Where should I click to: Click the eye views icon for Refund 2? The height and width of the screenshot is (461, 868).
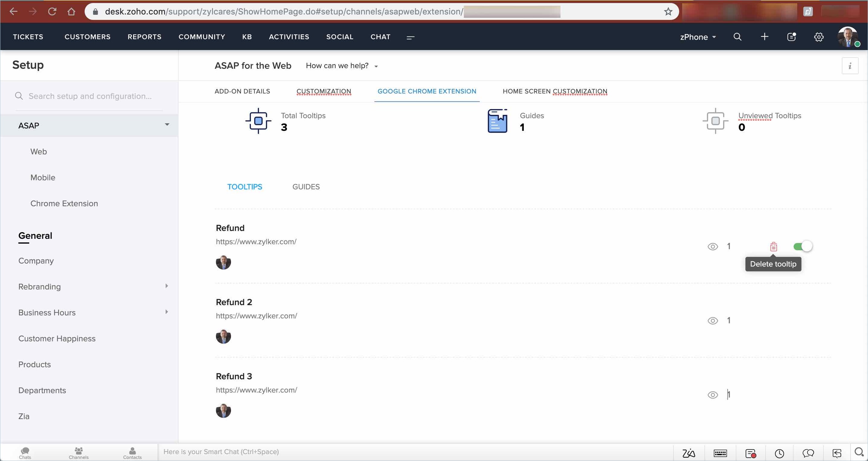712,321
